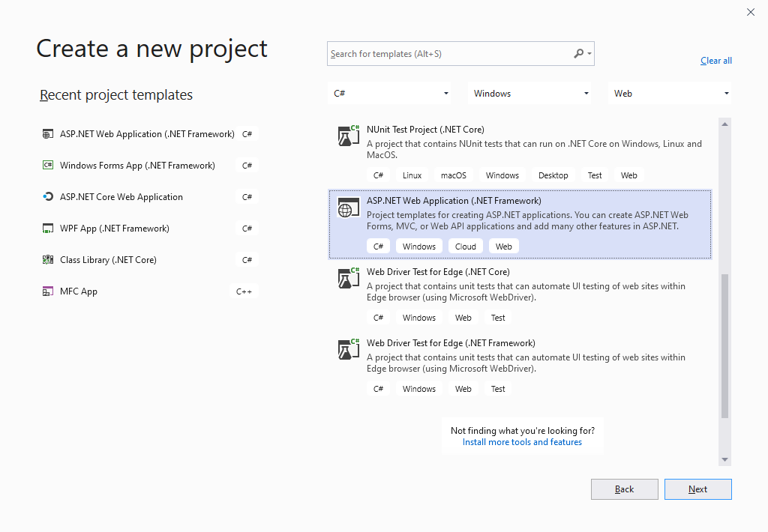Click the Test tag on Web Driver (.NET Core)
768x532 pixels.
(498, 318)
